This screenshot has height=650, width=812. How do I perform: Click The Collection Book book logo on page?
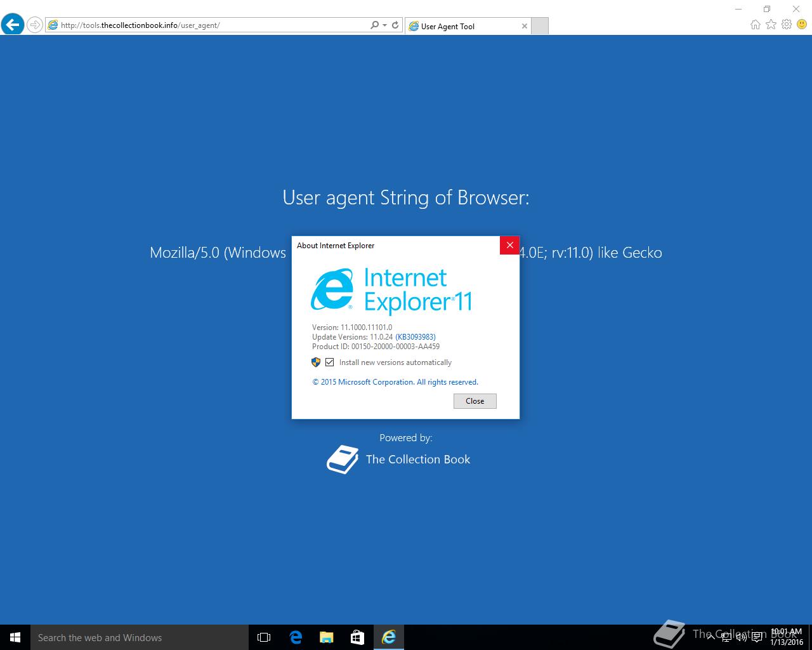pos(343,459)
